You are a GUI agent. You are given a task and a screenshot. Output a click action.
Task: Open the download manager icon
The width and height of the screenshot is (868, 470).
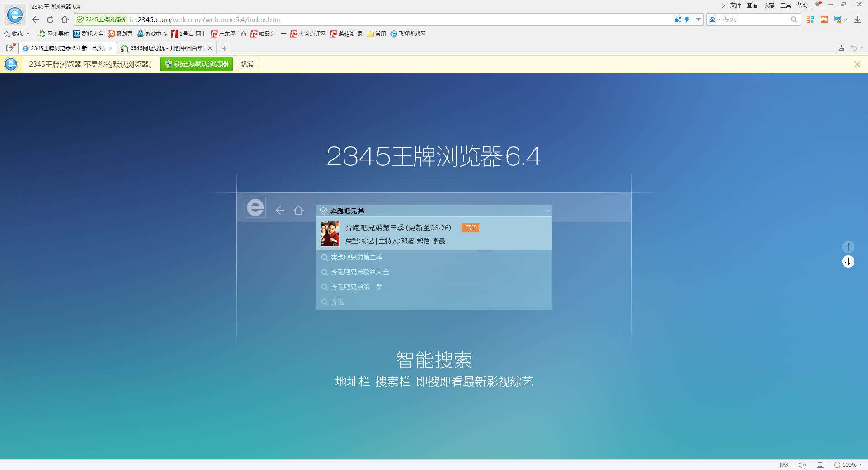pyautogui.click(x=858, y=19)
